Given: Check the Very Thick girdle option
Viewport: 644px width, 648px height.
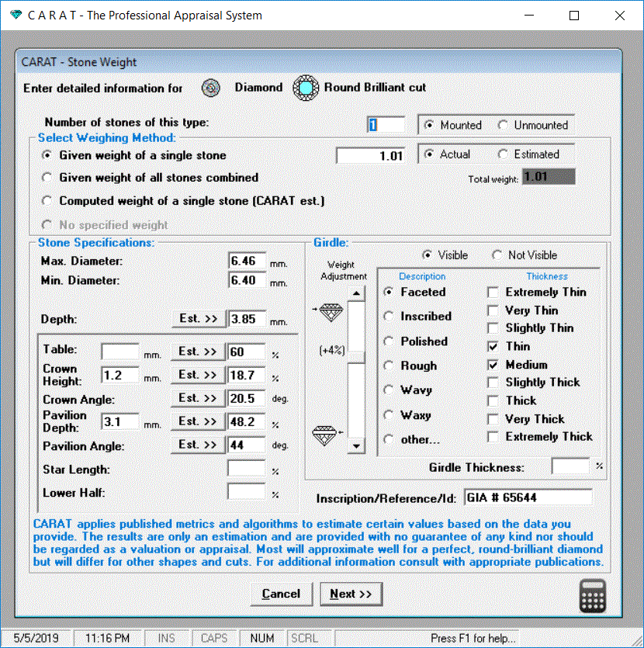Looking at the screenshot, I should 493,419.
